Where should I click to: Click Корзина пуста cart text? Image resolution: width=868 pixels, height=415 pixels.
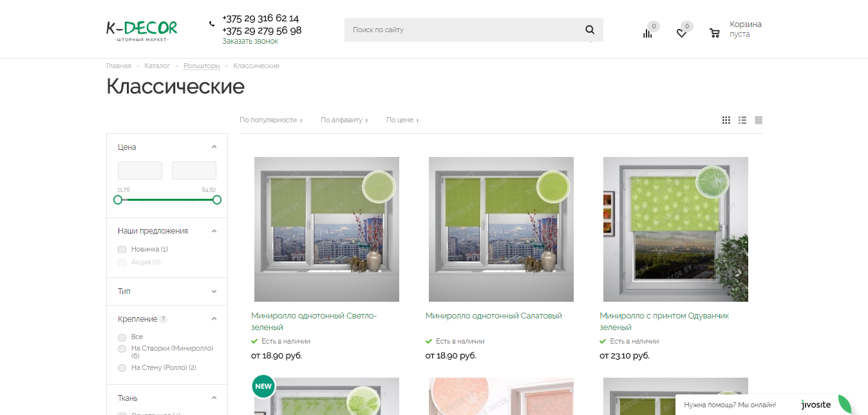746,29
